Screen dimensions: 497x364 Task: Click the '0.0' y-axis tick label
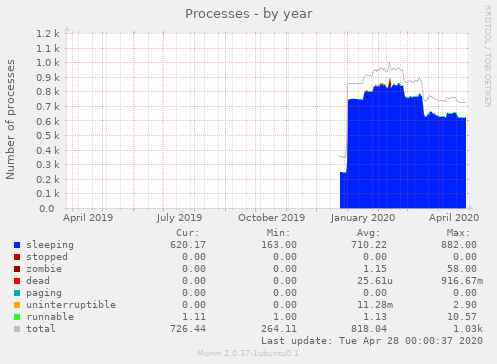click(x=47, y=209)
